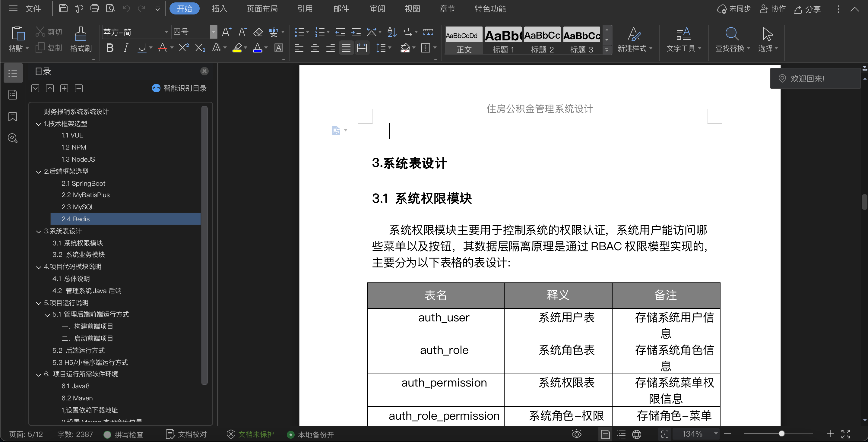Open the outline panel in sidebar
The width and height of the screenshot is (868, 442).
[13, 73]
